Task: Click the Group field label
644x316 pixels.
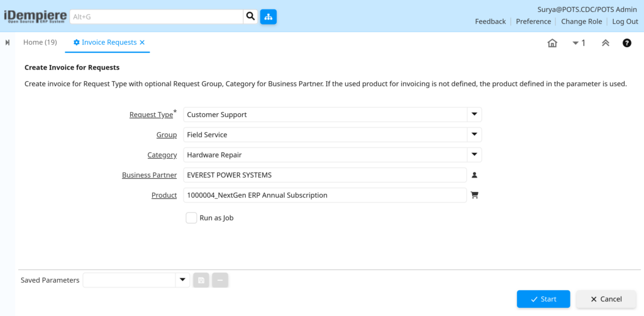Action: click(167, 135)
